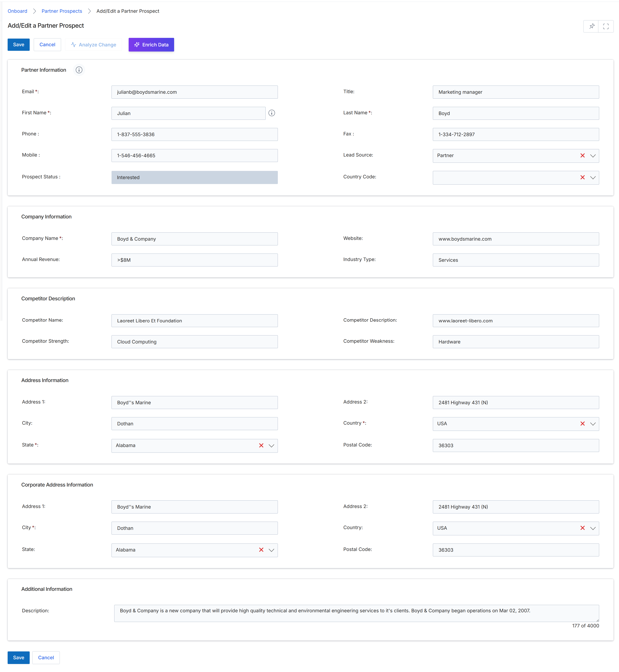Image resolution: width=619 pixels, height=672 pixels.
Task: Edit the Competitor Name field
Action: click(195, 321)
